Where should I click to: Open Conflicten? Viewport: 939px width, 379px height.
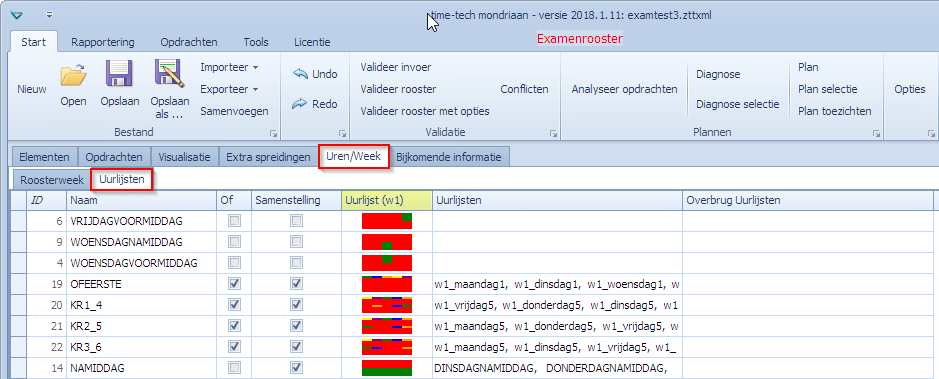pos(525,89)
